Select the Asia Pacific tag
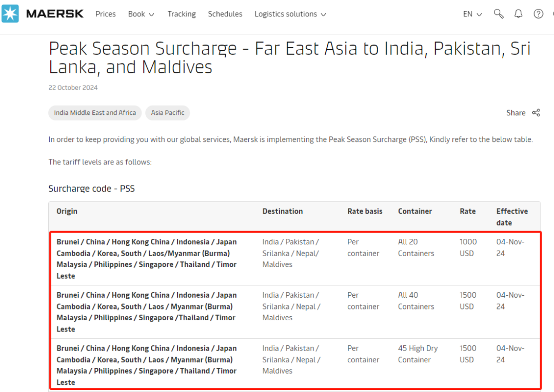 point(167,113)
